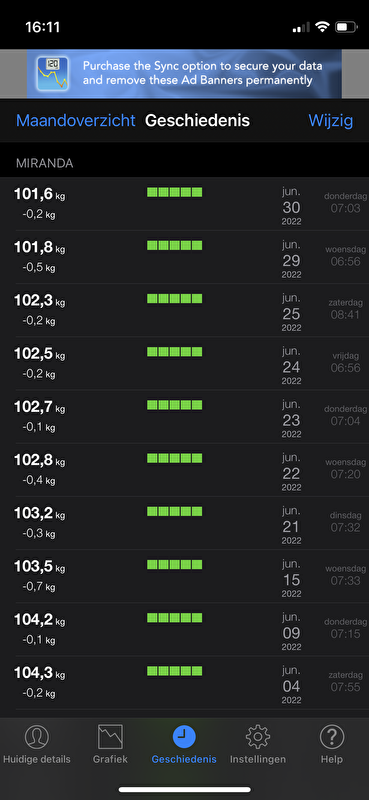Tap Wijzig to edit entries
The image size is (369, 800).
pyautogui.click(x=331, y=120)
